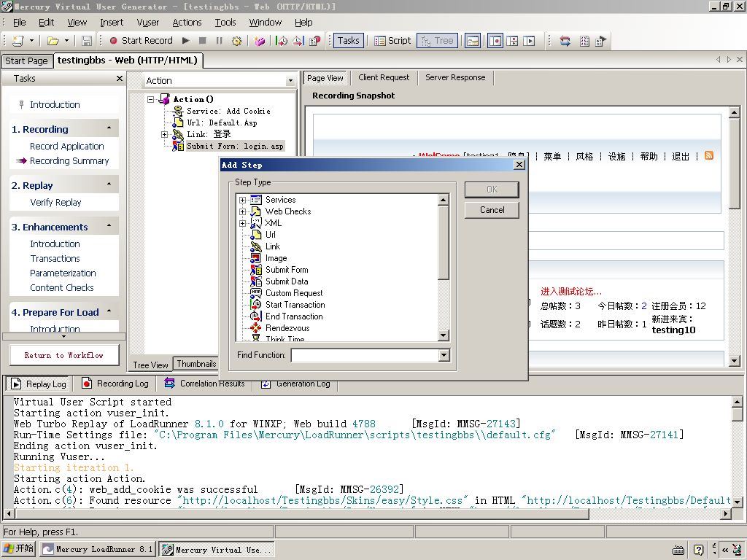Open the Vuser menu

tap(147, 23)
